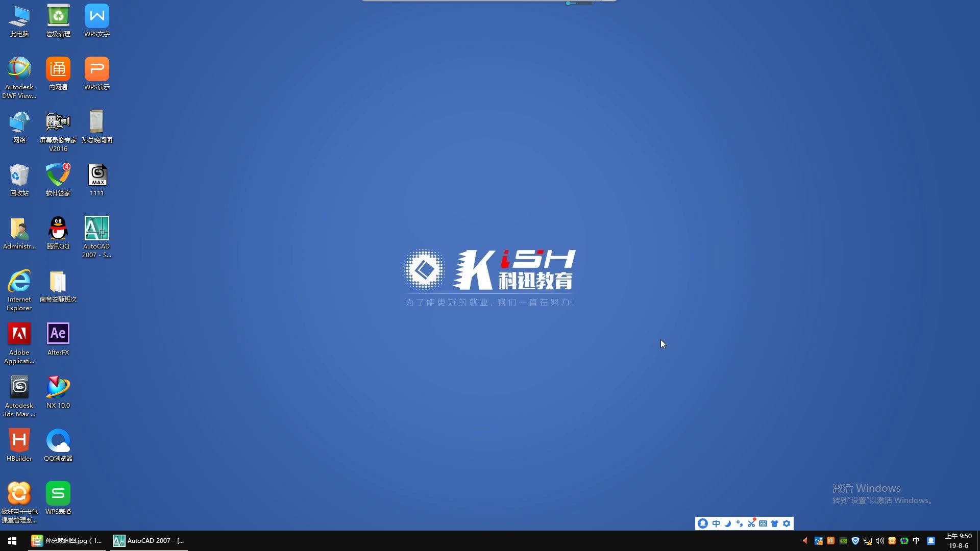The image size is (980, 551).
Task: Click the taskbar show-desktop strip
Action: click(978, 541)
